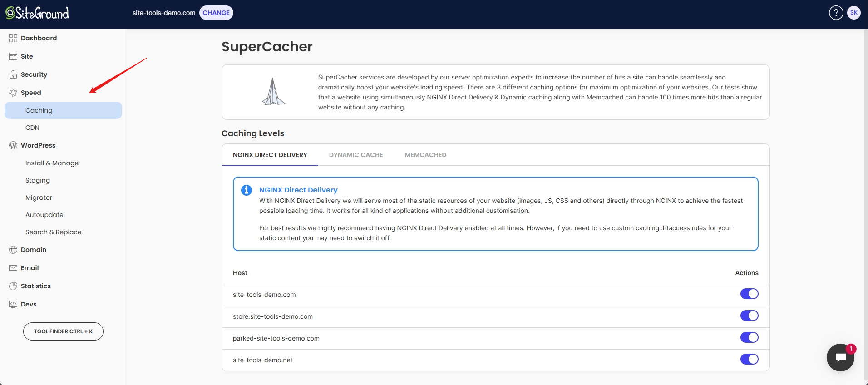Open the CDN menu item
868x385 pixels.
tap(63, 128)
